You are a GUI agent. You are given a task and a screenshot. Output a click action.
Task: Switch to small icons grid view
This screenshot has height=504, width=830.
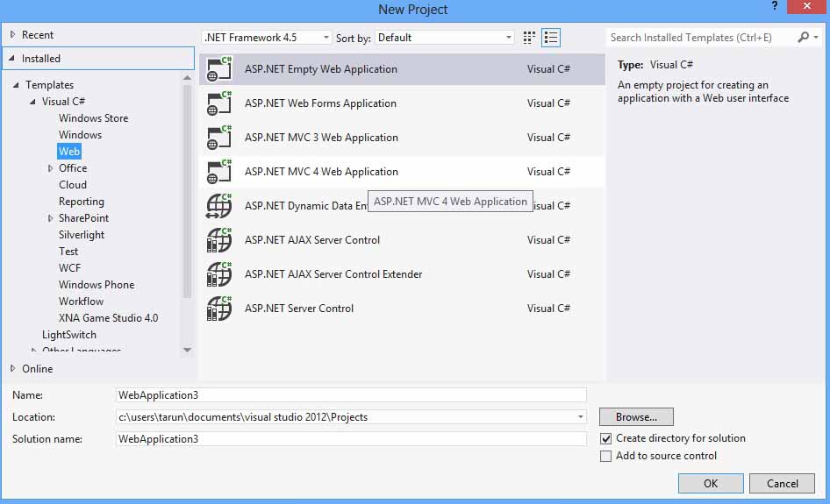529,38
